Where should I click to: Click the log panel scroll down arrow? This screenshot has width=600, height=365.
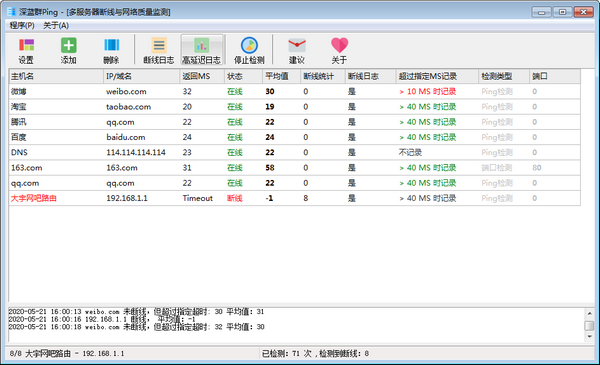pyautogui.click(x=589, y=336)
